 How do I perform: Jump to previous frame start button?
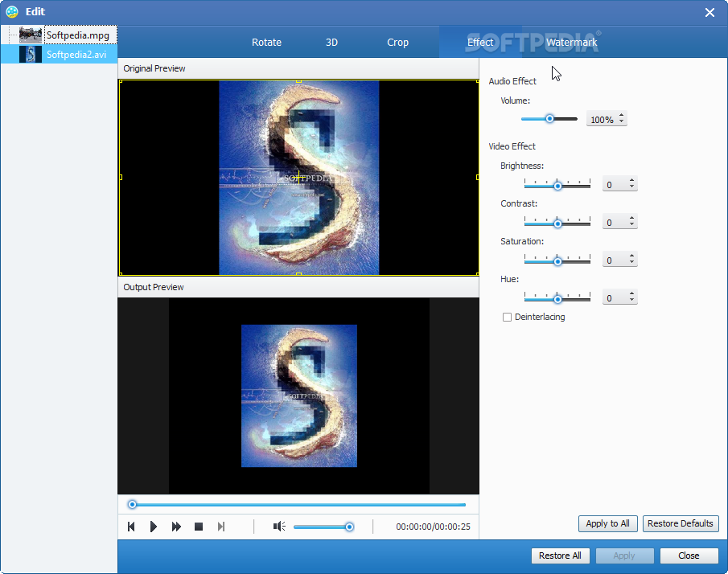coord(131,527)
